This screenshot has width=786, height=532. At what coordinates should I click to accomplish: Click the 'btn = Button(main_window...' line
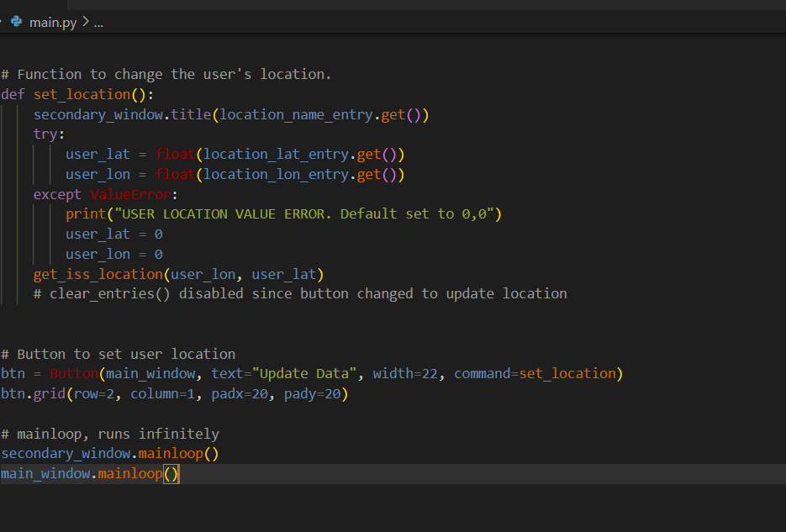click(x=312, y=374)
